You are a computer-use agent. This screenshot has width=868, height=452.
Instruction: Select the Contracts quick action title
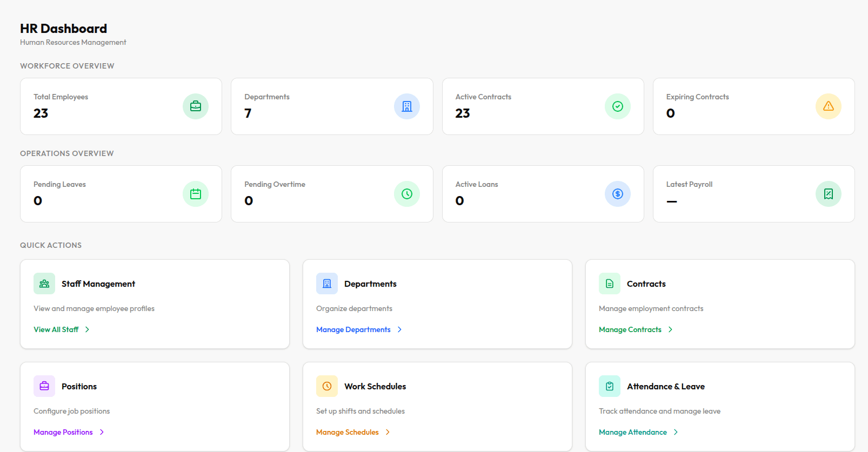click(x=646, y=284)
